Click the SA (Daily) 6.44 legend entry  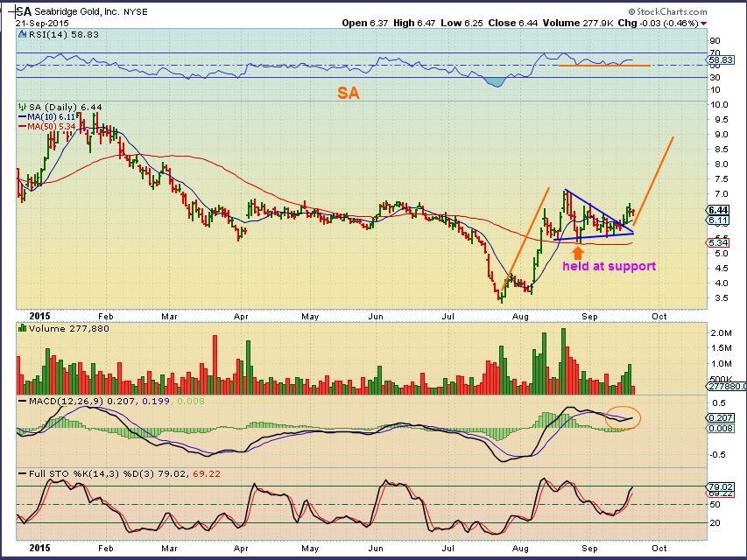(x=66, y=107)
